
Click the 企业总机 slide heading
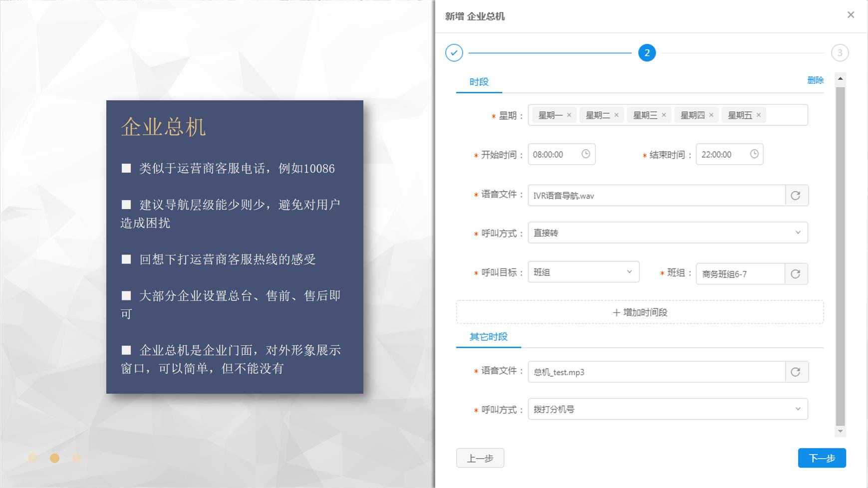coord(163,127)
